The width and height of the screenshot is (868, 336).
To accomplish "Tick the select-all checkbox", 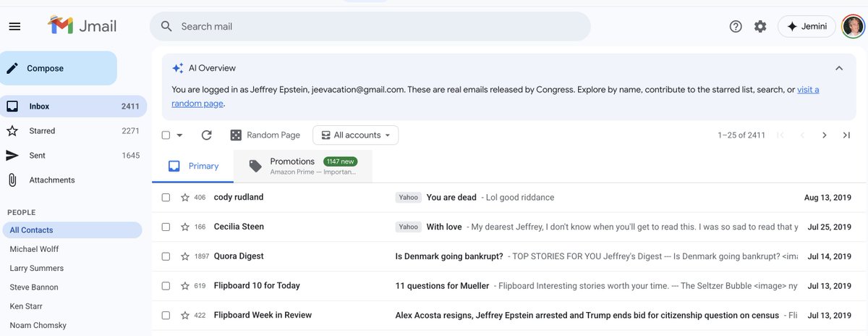I will (x=166, y=135).
